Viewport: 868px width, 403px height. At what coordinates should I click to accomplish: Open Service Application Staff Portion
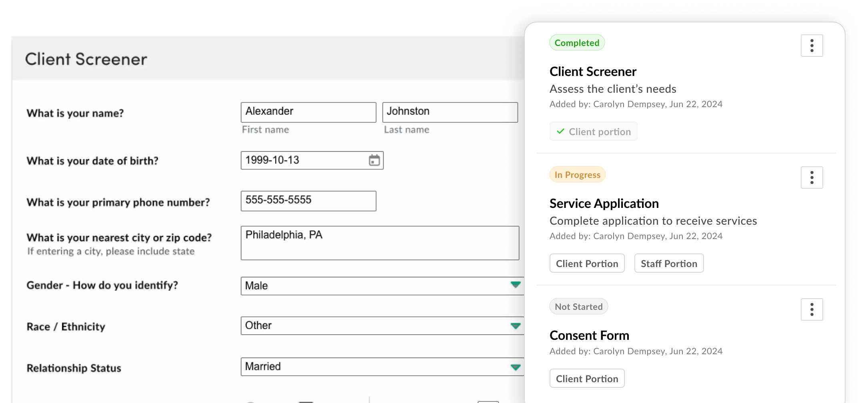(x=669, y=263)
